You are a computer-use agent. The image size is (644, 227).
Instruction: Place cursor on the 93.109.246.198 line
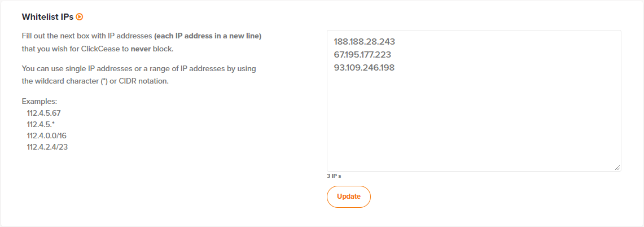(x=364, y=68)
